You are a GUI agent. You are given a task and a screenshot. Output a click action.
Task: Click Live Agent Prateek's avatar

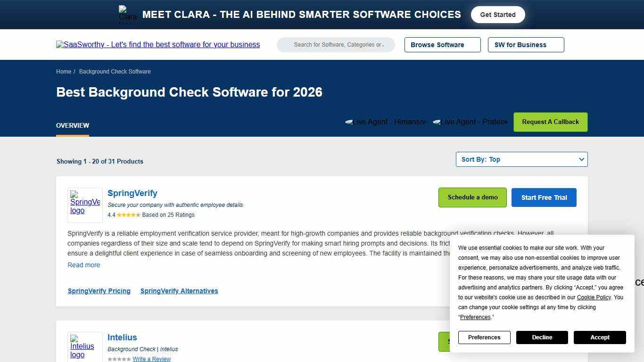coord(438,122)
